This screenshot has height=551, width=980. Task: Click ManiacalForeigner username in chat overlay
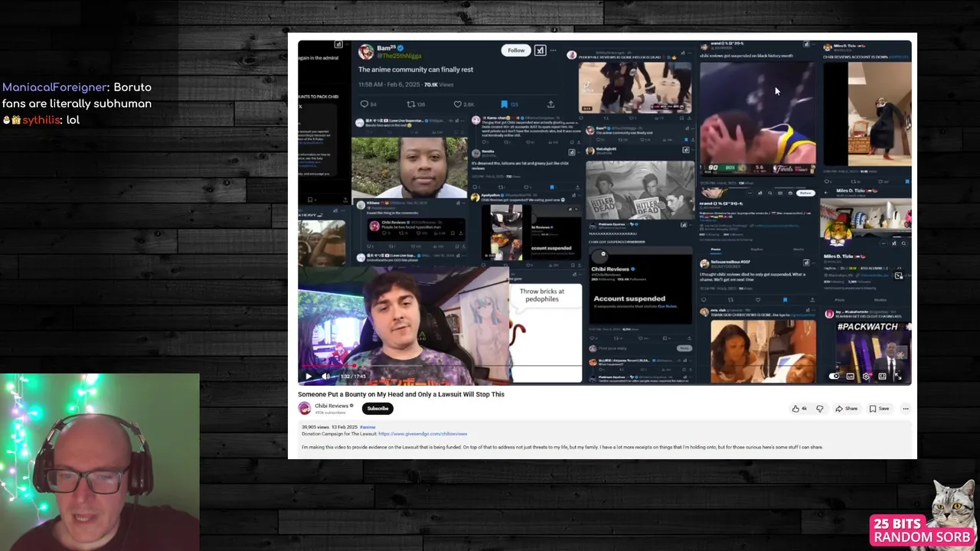tap(55, 87)
